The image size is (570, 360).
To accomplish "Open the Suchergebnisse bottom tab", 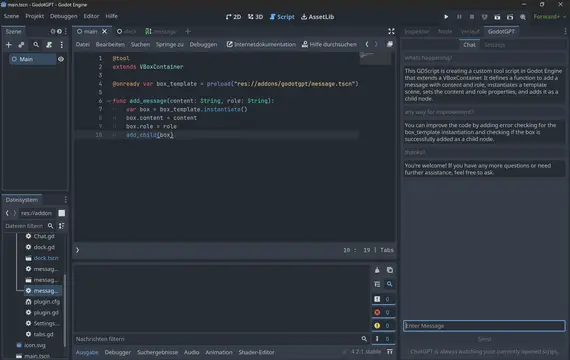I will (157, 352).
